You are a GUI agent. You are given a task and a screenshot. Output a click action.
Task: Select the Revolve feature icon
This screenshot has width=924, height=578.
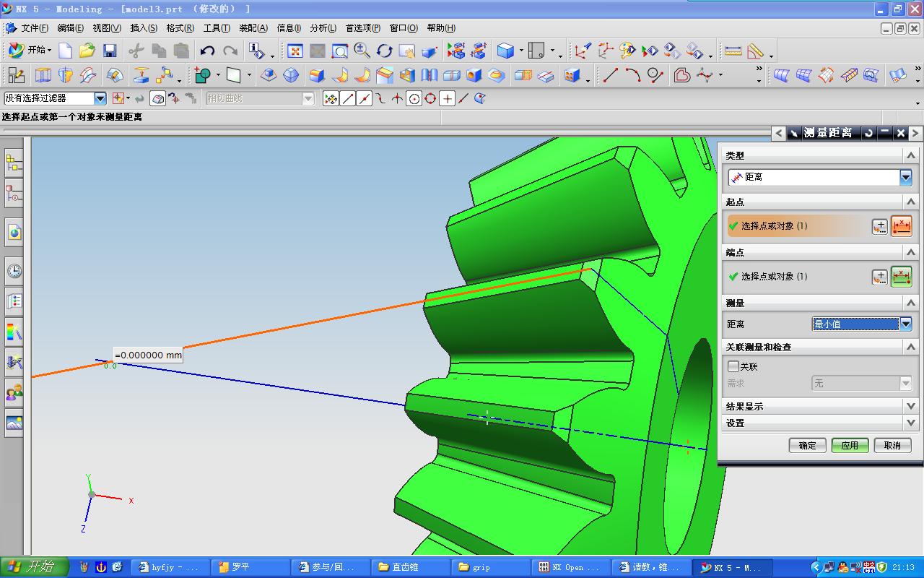click(x=66, y=75)
